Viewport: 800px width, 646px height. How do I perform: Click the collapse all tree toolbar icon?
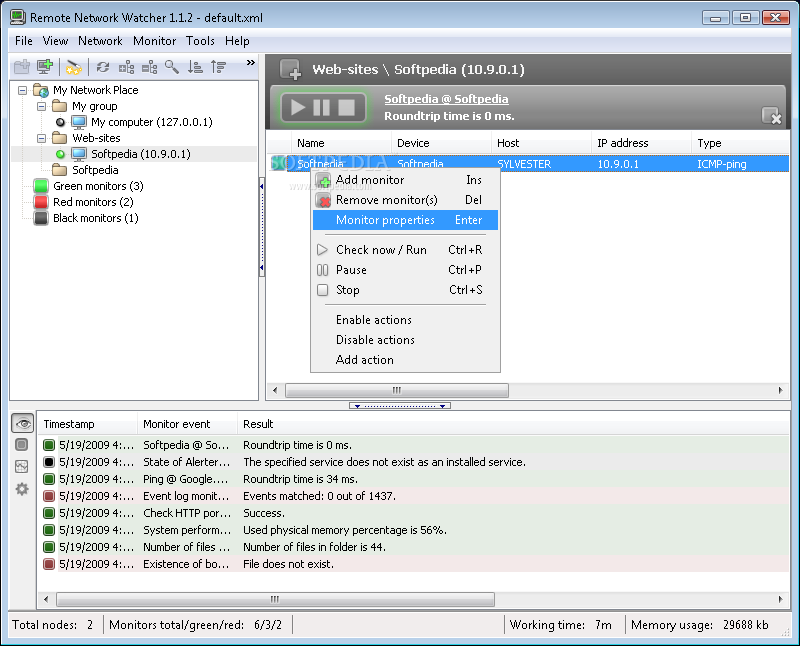[149, 67]
